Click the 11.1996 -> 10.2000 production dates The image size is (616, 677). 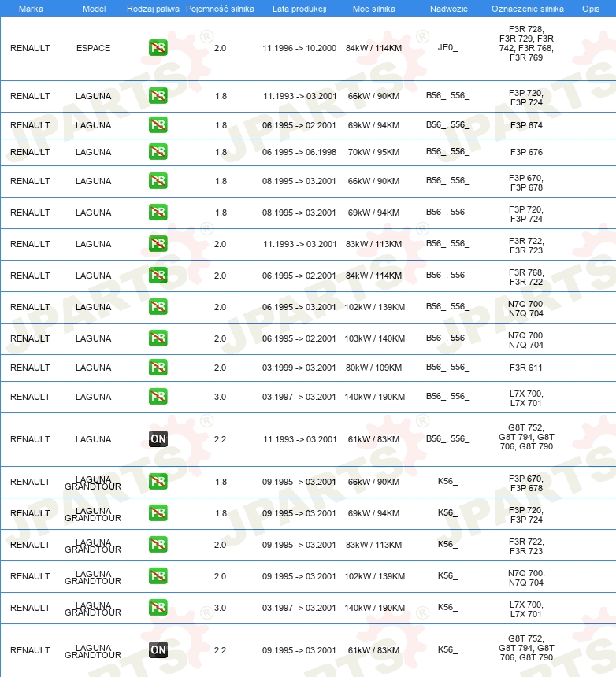pyautogui.click(x=299, y=48)
